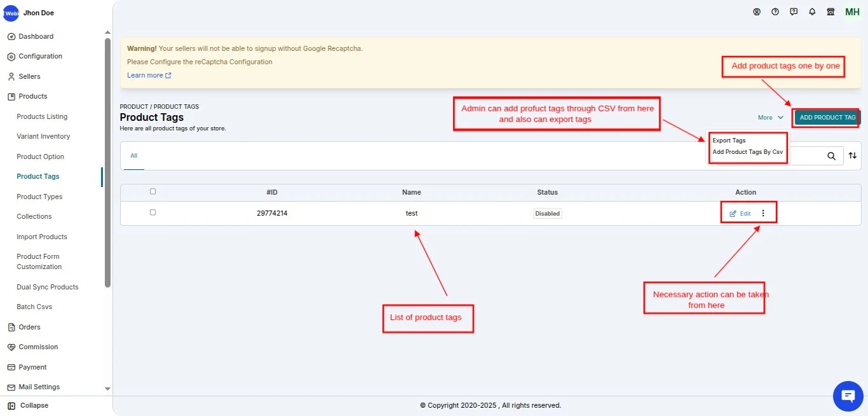
Task: Click the ADD PRODUCT TAG button
Action: pos(827,118)
